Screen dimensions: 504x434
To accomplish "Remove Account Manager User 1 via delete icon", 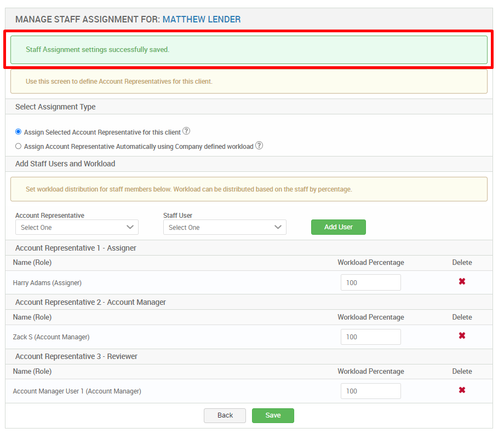I will 462,391.
